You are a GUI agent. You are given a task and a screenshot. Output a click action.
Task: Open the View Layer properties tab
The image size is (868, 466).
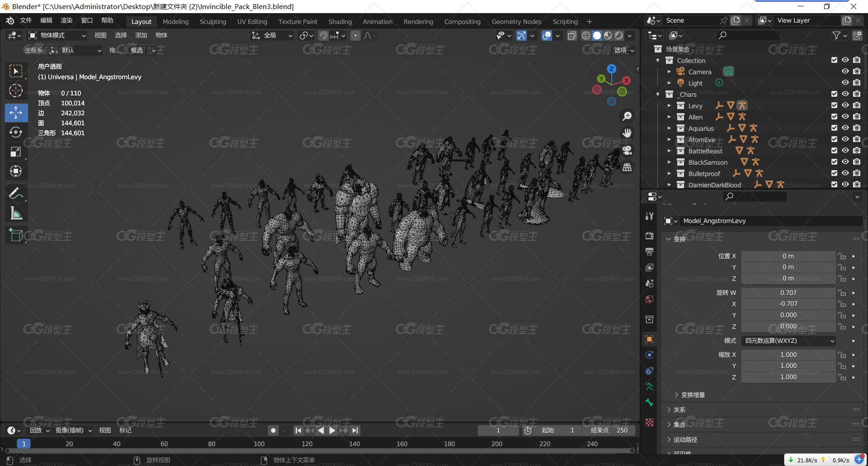(x=650, y=267)
